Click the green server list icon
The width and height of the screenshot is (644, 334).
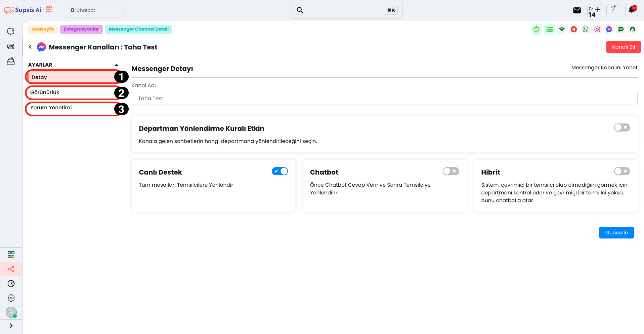pos(549,30)
